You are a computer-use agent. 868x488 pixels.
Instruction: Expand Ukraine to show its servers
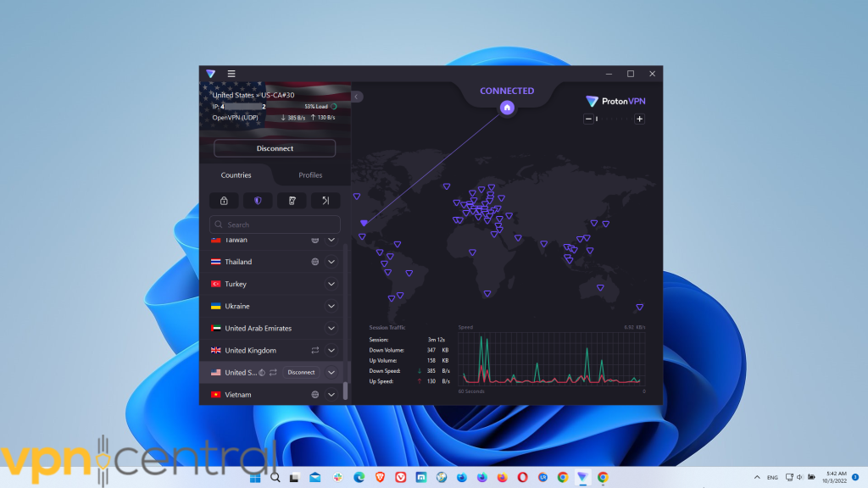pyautogui.click(x=331, y=306)
